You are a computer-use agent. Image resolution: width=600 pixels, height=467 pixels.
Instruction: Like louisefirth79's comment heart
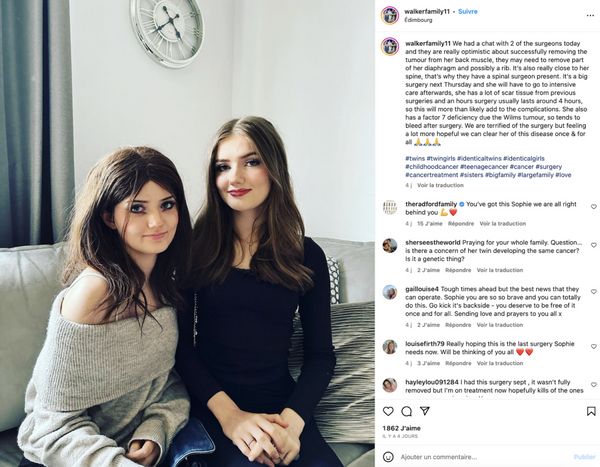point(593,346)
